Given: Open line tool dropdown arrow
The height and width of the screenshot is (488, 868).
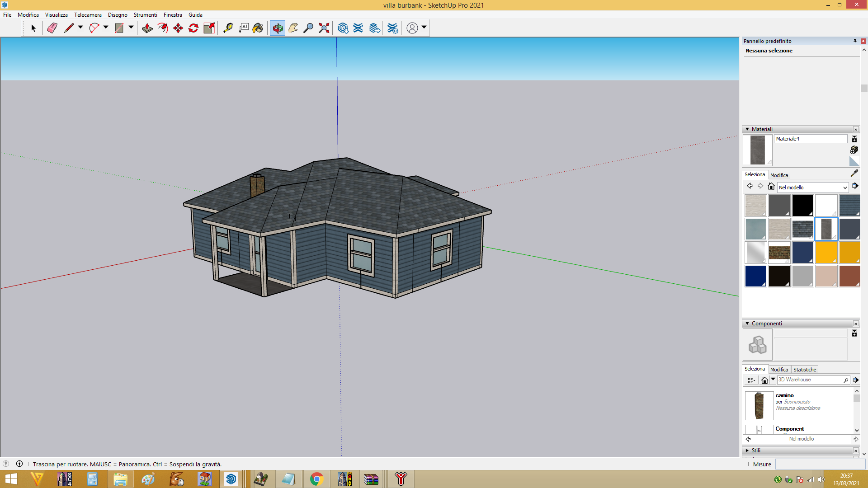Looking at the screenshot, I should (x=80, y=28).
